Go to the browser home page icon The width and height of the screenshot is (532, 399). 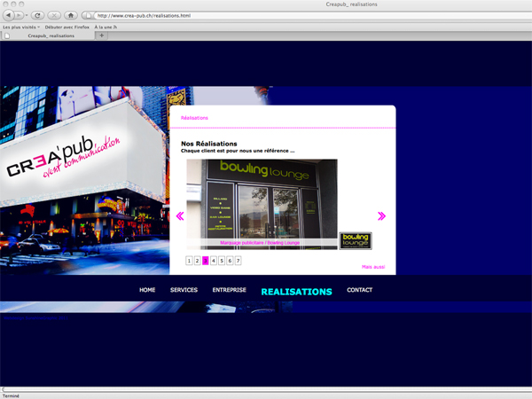71,15
